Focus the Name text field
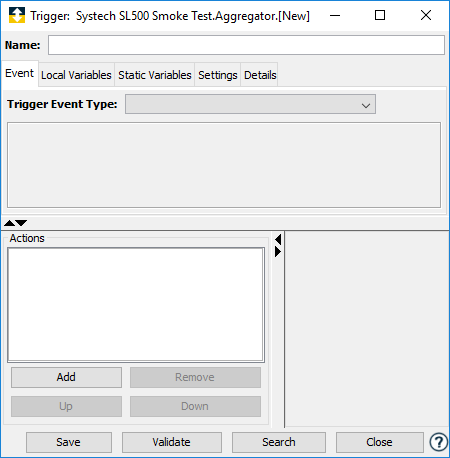 pos(246,45)
